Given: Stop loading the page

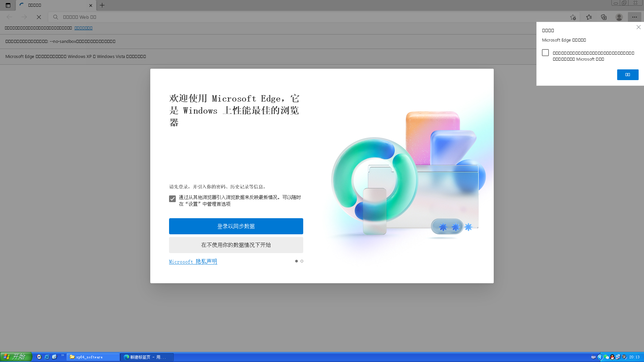Looking at the screenshot, I should coord(39,17).
